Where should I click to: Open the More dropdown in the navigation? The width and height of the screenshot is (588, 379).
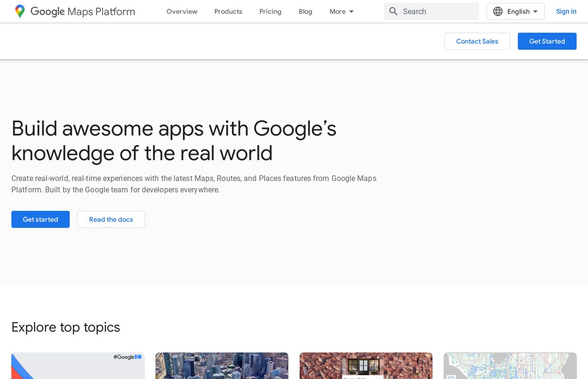341,11
